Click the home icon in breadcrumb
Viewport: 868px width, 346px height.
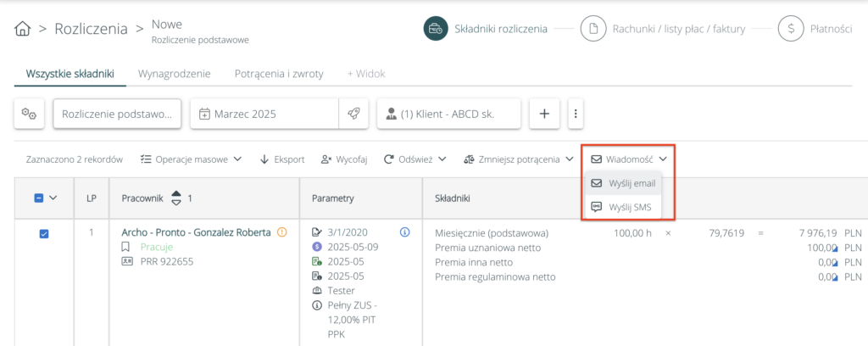[24, 29]
